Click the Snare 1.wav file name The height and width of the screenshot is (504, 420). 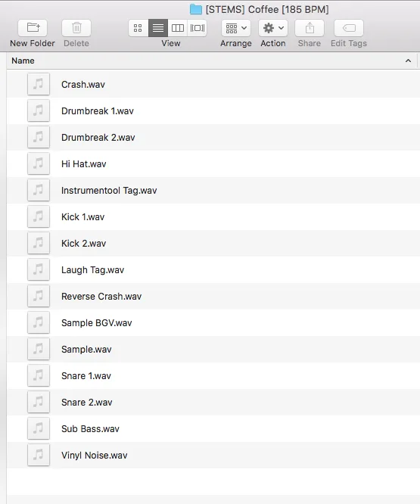point(86,376)
